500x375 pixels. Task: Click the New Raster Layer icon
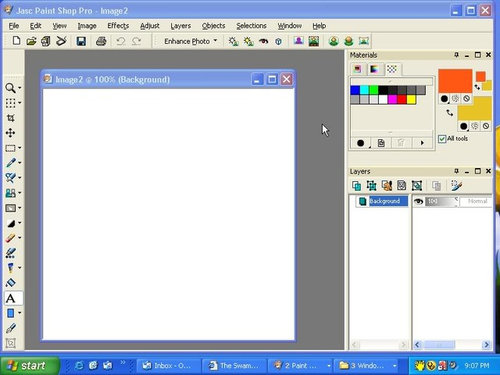click(x=357, y=186)
